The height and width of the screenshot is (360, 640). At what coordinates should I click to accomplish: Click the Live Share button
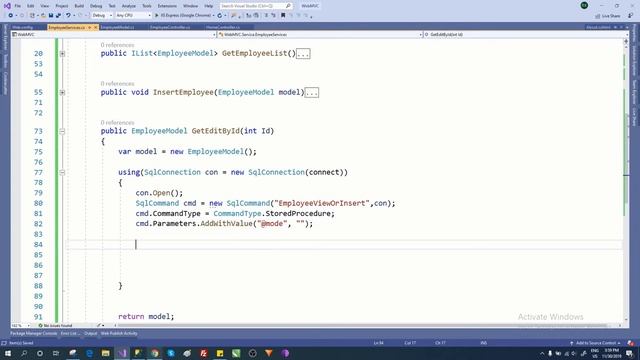[607, 16]
